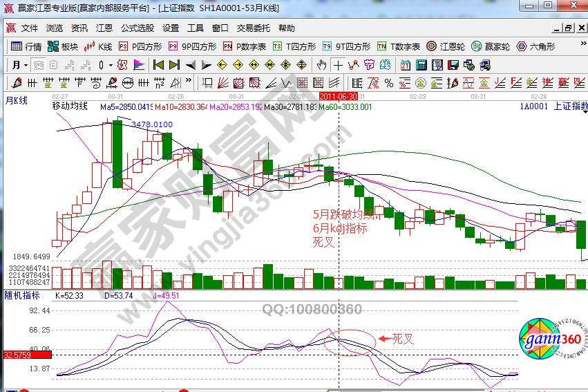The width and height of the screenshot is (588, 392).
Task: Click the calculator icon in toolbar
Action: click(420, 65)
